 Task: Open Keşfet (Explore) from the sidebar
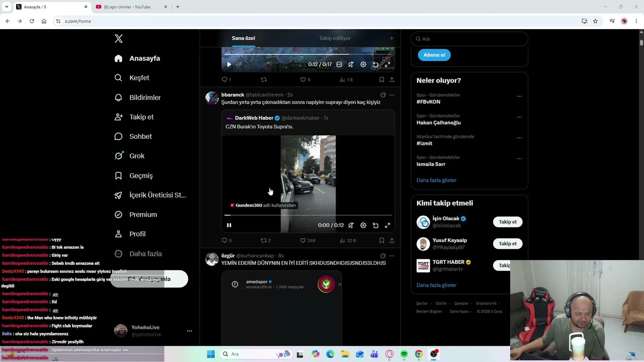(132, 78)
